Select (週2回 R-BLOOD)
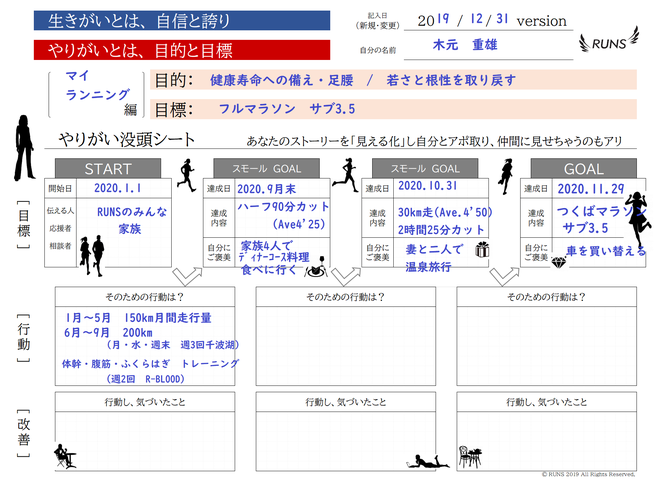The image size is (664, 486). (x=145, y=379)
